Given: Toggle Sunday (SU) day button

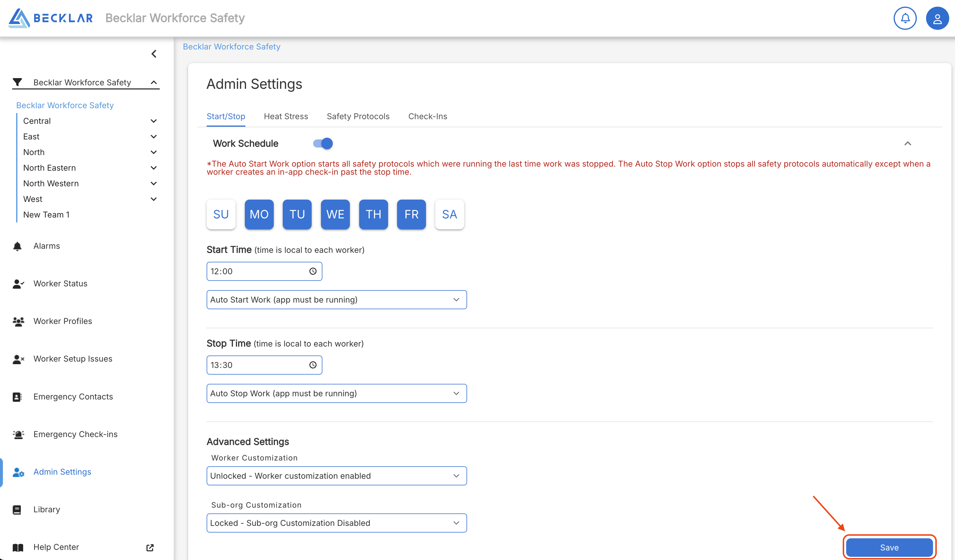Looking at the screenshot, I should [221, 214].
